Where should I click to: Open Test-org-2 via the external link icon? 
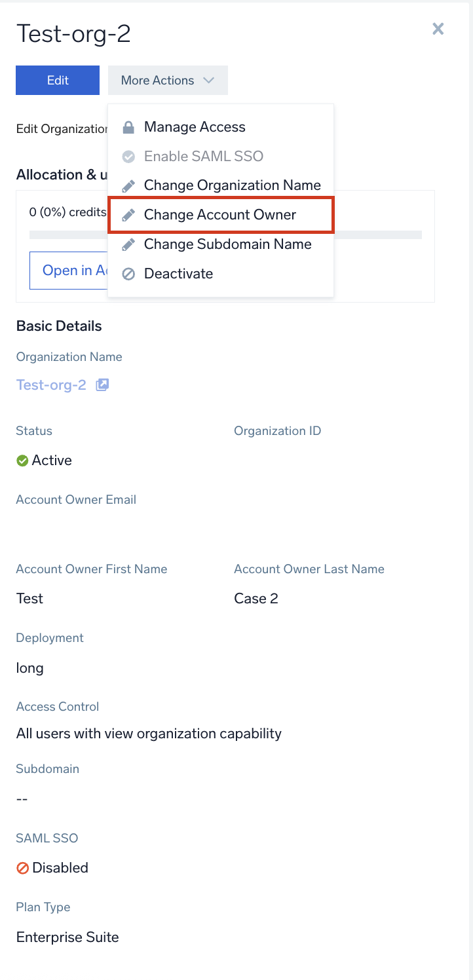(102, 385)
